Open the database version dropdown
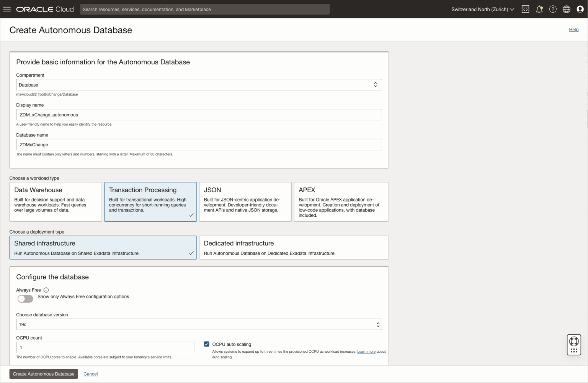 [199, 324]
